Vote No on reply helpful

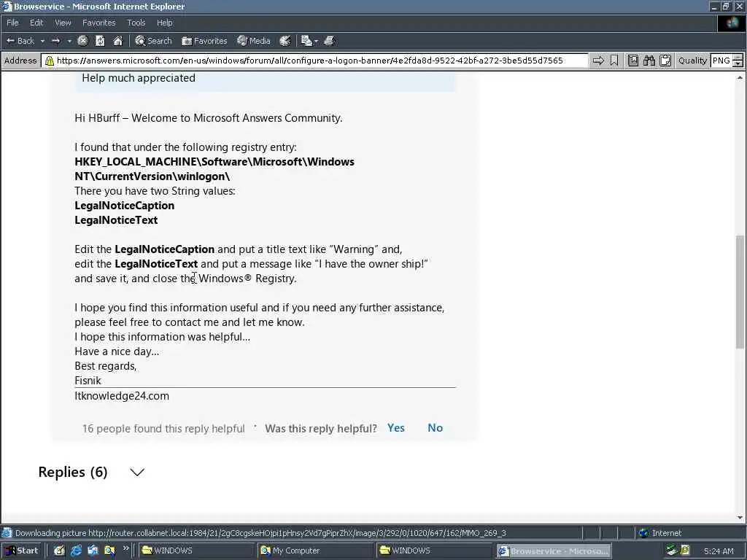[x=435, y=427]
